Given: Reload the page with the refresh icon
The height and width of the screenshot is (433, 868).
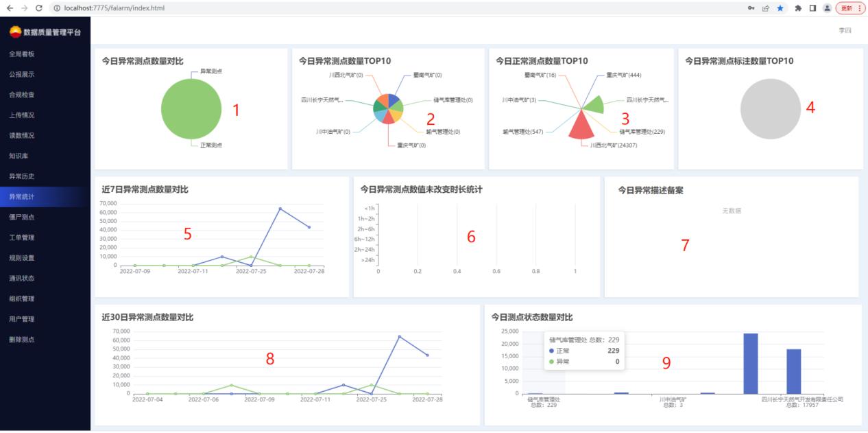Looking at the screenshot, I should (x=38, y=8).
